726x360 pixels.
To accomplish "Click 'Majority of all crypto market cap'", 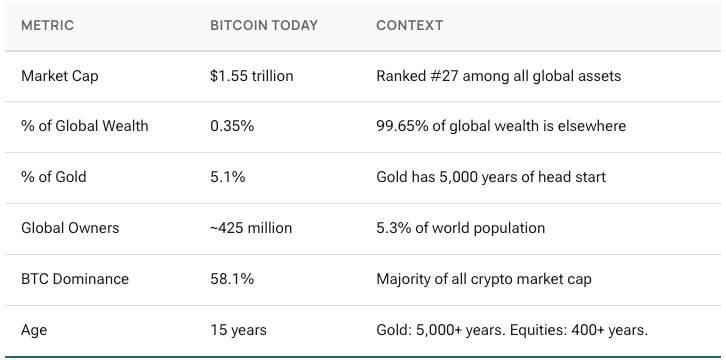I will point(483,279).
